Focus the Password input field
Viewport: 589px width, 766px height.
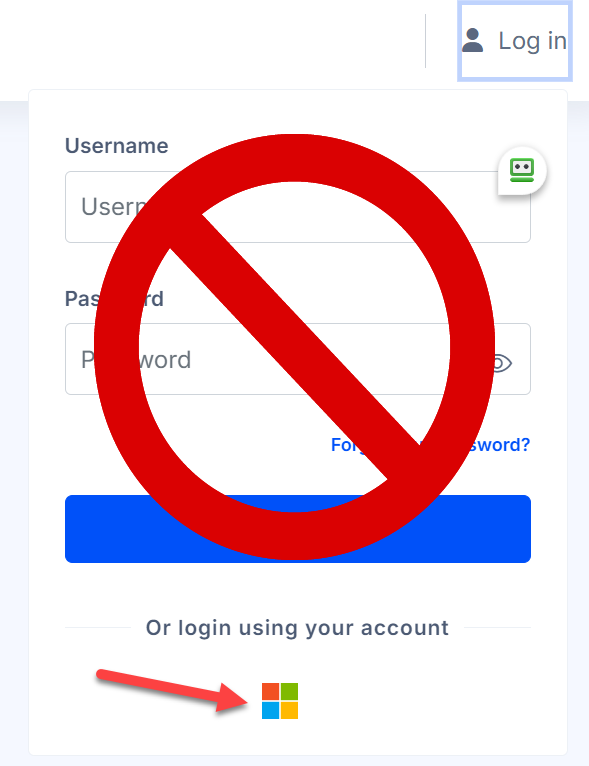tap(298, 359)
